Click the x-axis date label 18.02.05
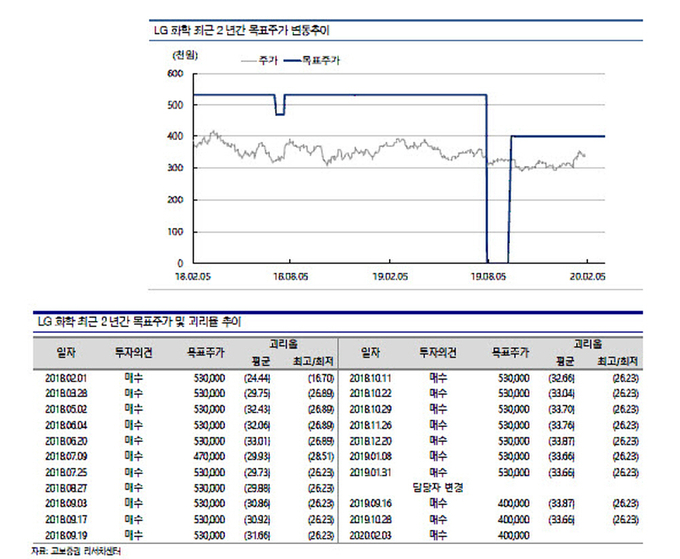 coord(193,277)
